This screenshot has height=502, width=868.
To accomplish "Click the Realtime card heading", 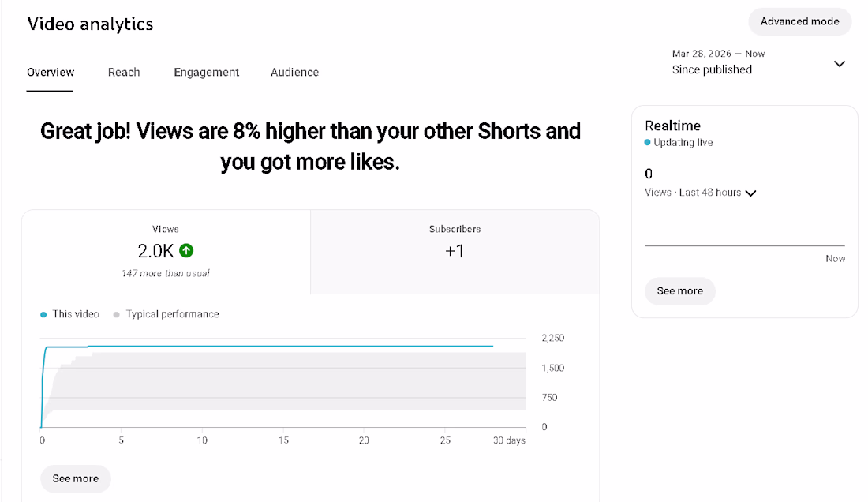I will 672,126.
